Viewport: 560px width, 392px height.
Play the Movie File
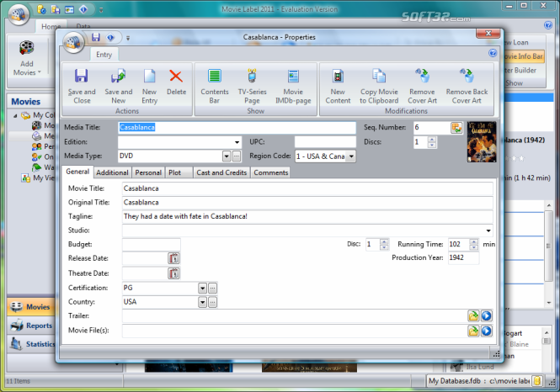point(487,331)
